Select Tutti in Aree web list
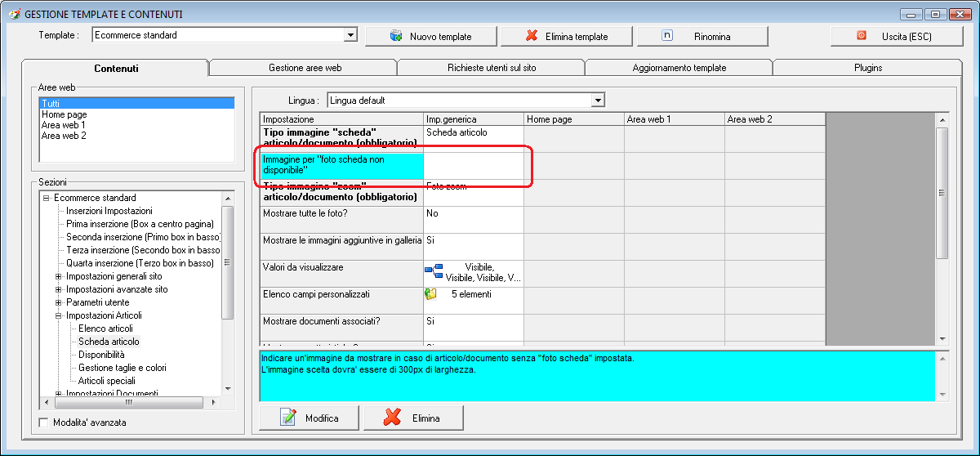 tap(137, 104)
